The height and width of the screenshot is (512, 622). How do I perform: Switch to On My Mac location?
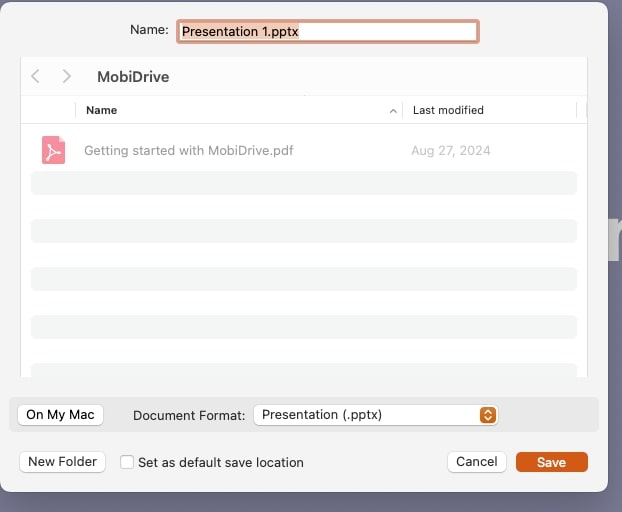[x=60, y=415]
